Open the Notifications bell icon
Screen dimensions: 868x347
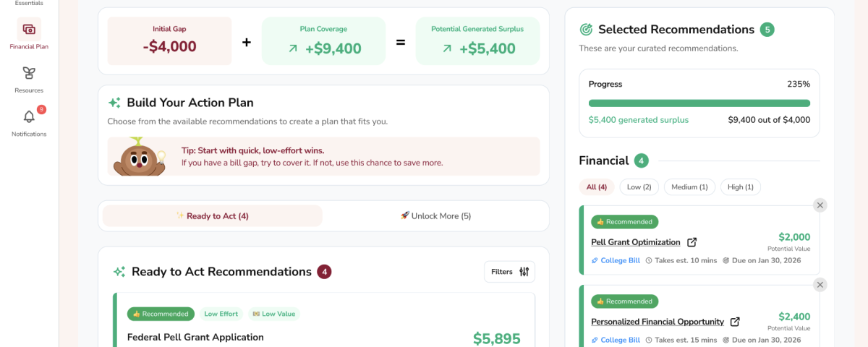point(29,117)
